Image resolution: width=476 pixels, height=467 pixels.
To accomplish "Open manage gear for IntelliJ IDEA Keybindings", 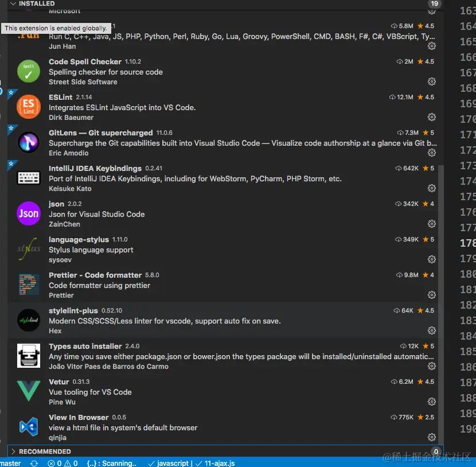I will pyautogui.click(x=432, y=188).
